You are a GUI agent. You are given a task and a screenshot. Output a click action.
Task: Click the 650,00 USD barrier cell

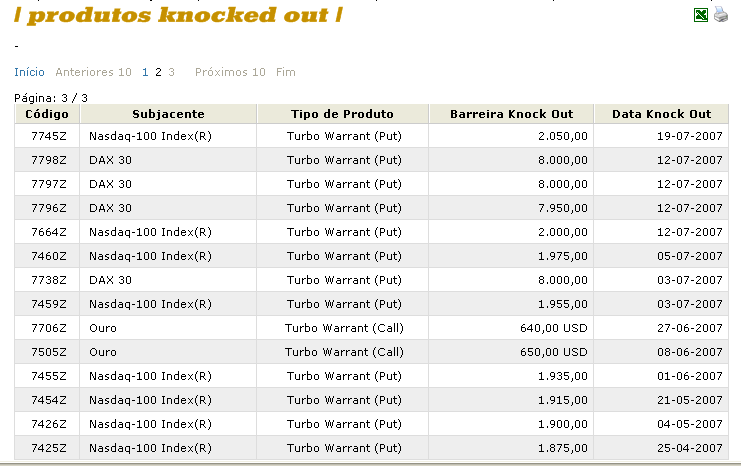tap(551, 352)
